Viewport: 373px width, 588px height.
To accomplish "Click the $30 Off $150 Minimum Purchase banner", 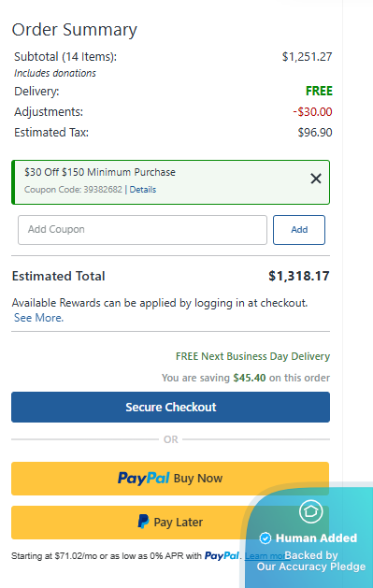I will coord(170,182).
